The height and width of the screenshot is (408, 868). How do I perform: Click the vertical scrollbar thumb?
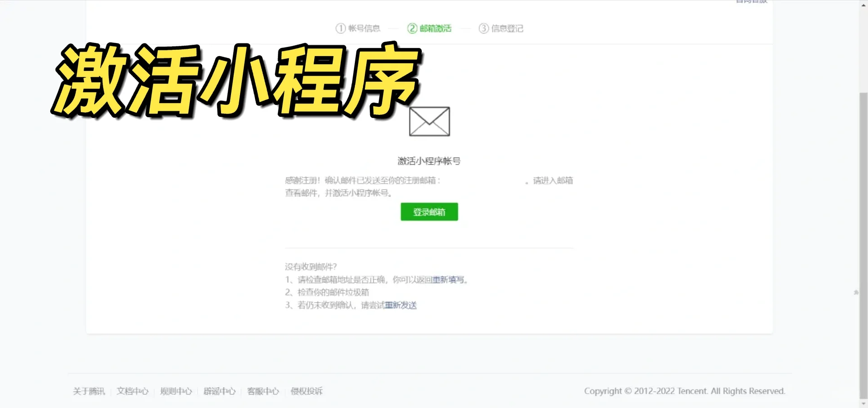[863, 244]
